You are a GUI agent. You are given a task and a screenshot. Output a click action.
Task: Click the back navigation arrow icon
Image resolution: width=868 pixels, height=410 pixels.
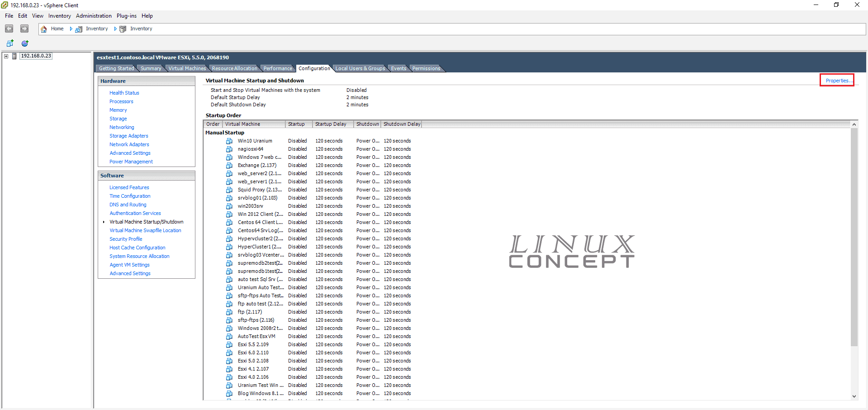(x=9, y=29)
